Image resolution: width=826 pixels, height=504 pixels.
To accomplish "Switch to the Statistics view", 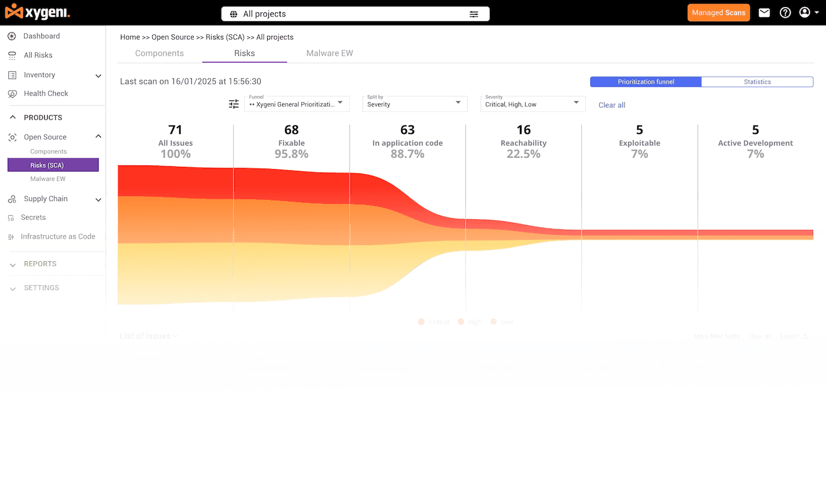I will point(757,82).
